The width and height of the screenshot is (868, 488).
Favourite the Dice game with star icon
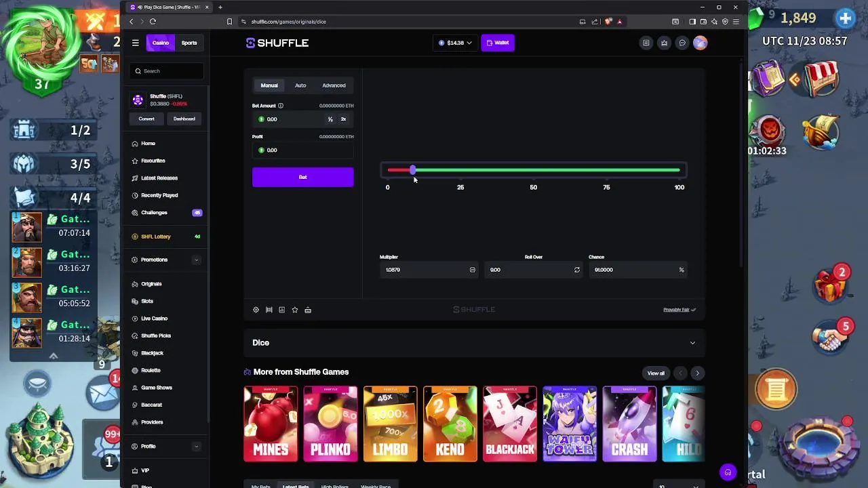[294, 310]
